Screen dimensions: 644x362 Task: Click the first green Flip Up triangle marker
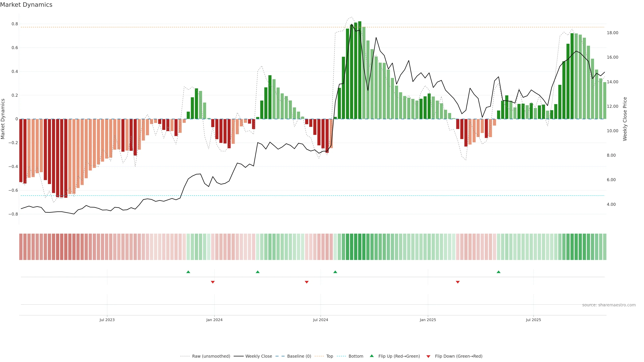click(x=188, y=272)
